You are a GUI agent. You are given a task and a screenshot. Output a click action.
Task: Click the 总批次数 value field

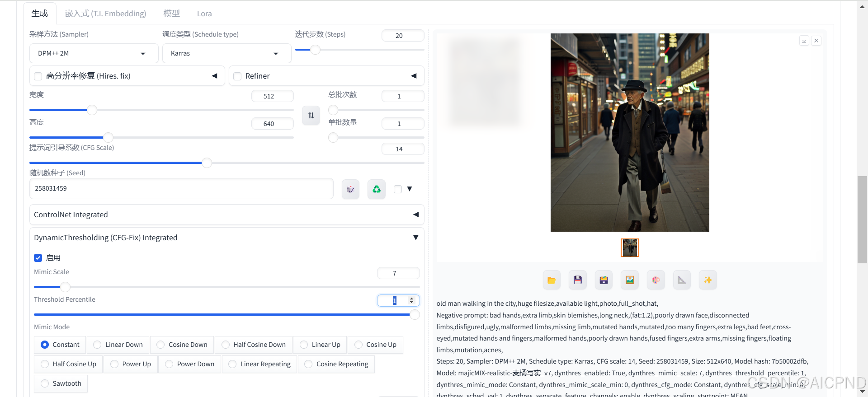pos(403,96)
